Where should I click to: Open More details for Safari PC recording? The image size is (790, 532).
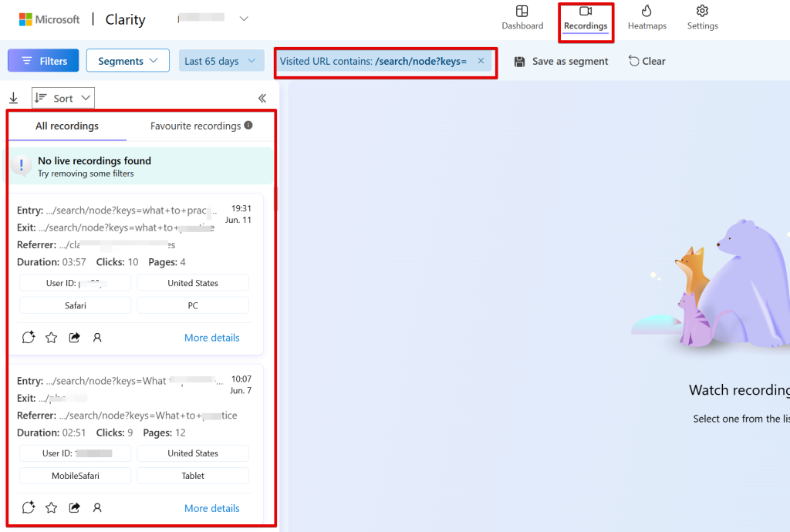211,338
